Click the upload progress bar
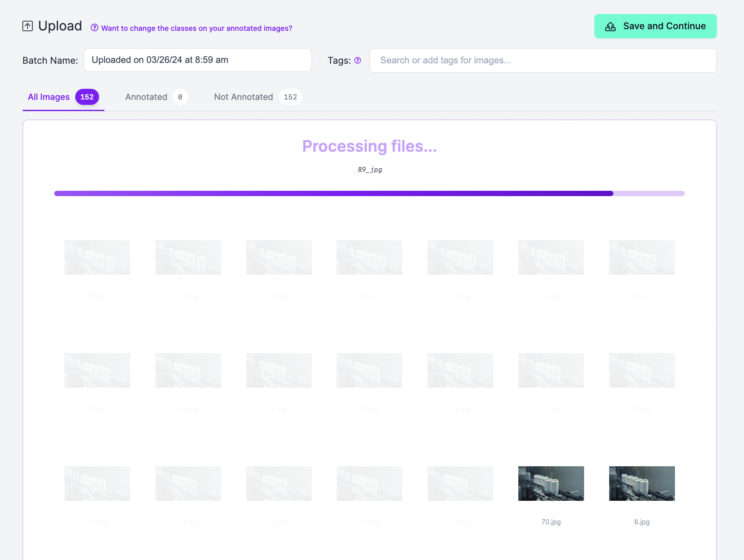This screenshot has height=560, width=744. [369, 193]
